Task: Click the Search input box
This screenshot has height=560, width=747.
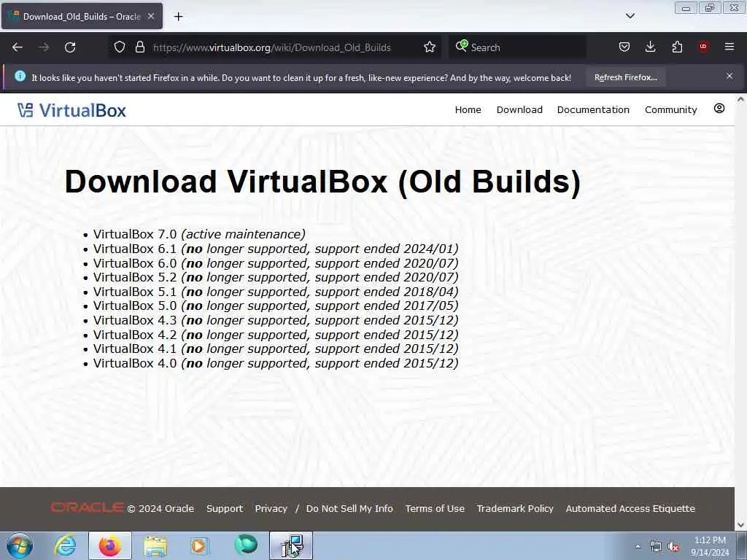Action: [x=517, y=47]
